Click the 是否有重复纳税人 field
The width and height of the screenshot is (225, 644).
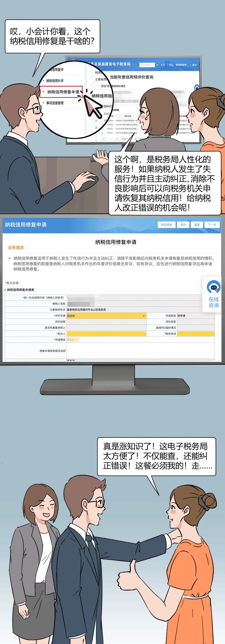[x=106, y=327]
